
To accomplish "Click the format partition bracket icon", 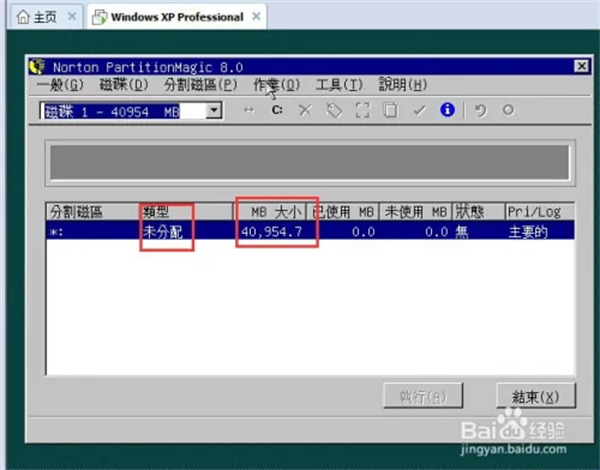I will click(363, 110).
